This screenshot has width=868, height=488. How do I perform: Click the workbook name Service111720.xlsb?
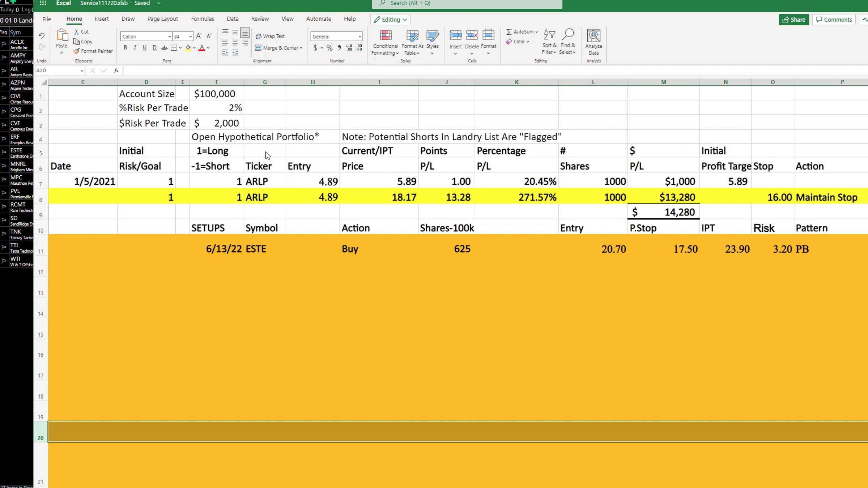[x=104, y=3]
